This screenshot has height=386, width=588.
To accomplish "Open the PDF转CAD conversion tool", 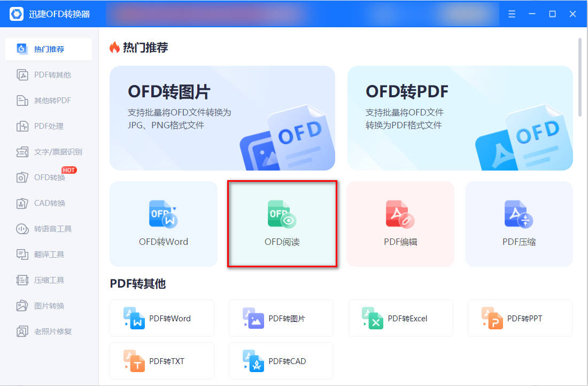I will (x=281, y=361).
